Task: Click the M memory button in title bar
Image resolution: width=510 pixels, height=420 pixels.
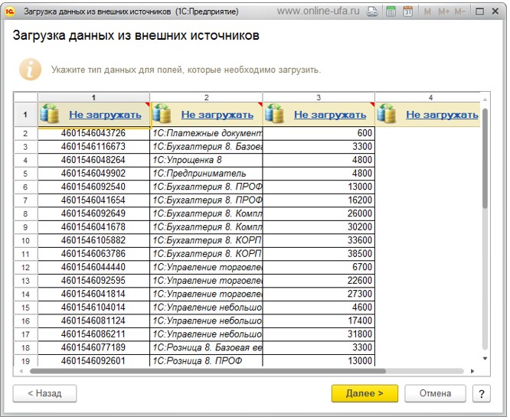Action: [x=427, y=12]
